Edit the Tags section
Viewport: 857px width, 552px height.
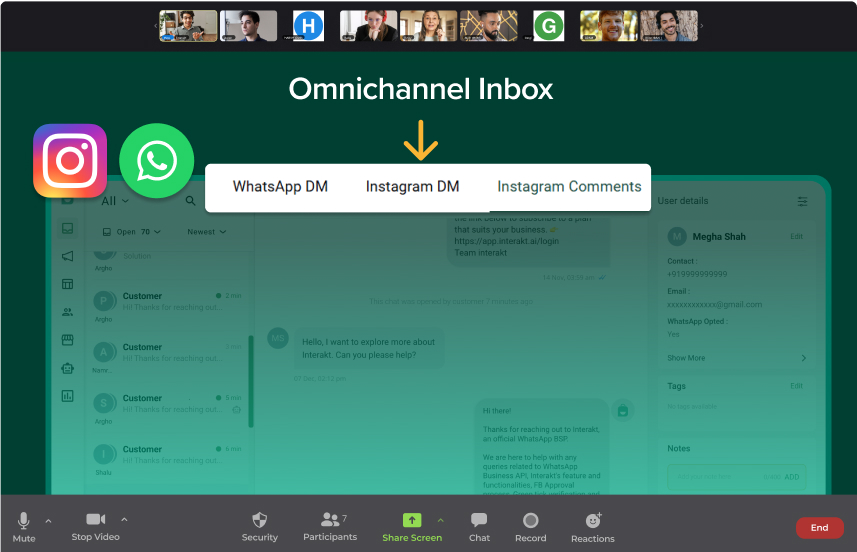796,386
